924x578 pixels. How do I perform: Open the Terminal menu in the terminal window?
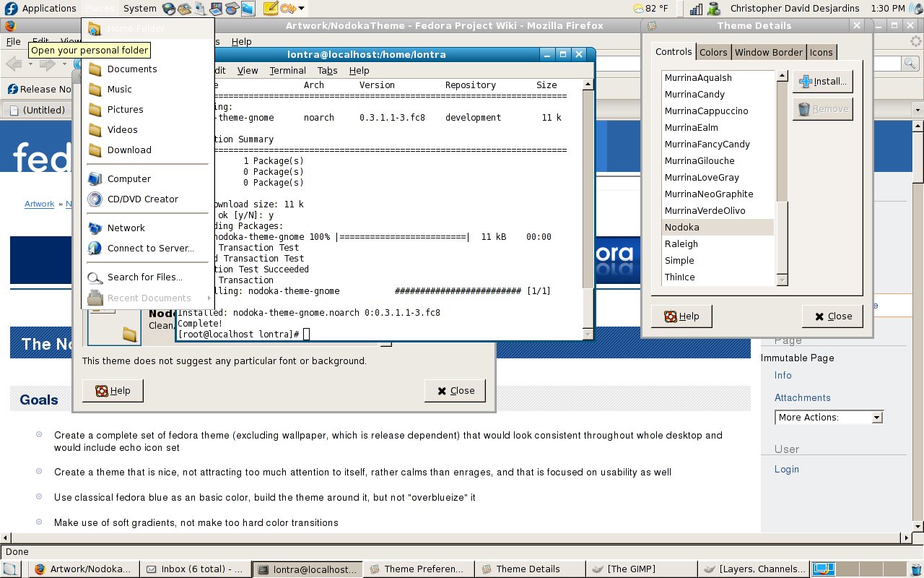288,70
